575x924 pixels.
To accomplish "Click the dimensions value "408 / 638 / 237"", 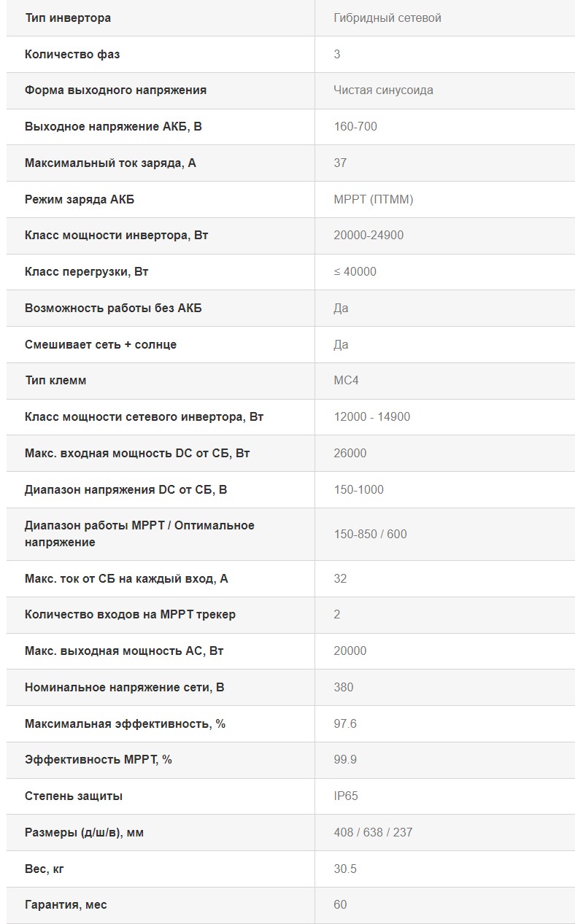I will [x=373, y=833].
